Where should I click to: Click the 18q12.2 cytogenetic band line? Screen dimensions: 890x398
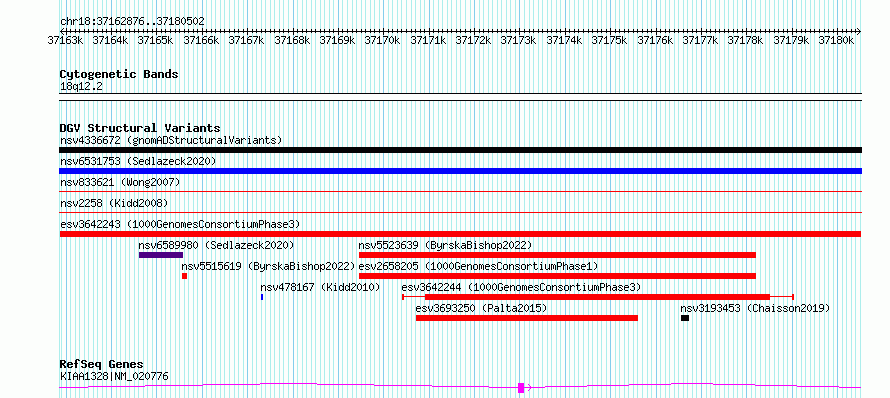click(x=460, y=97)
